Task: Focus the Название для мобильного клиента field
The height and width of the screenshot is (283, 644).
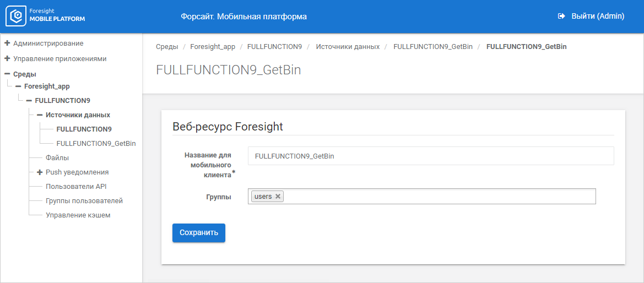Action: (x=430, y=156)
